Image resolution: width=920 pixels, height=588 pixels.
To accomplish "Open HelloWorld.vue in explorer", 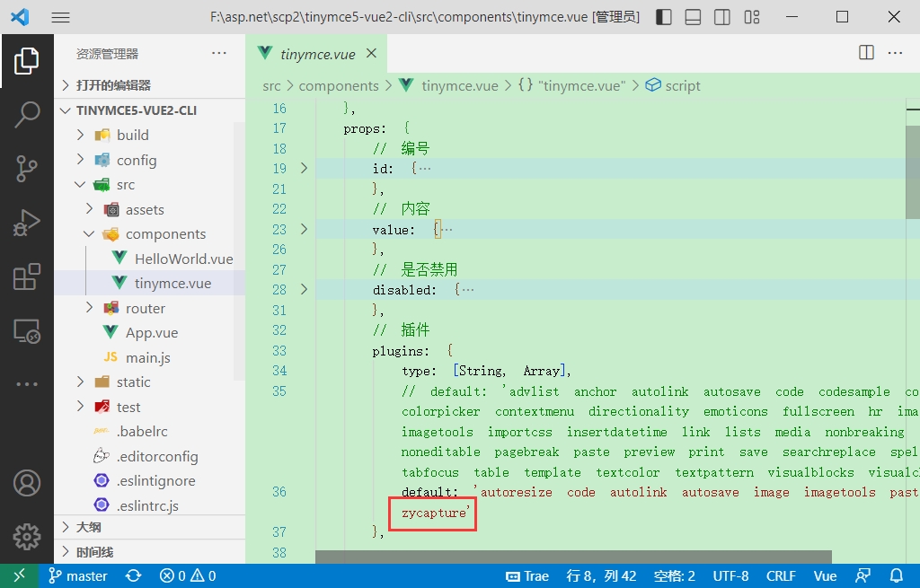I will pyautogui.click(x=183, y=259).
